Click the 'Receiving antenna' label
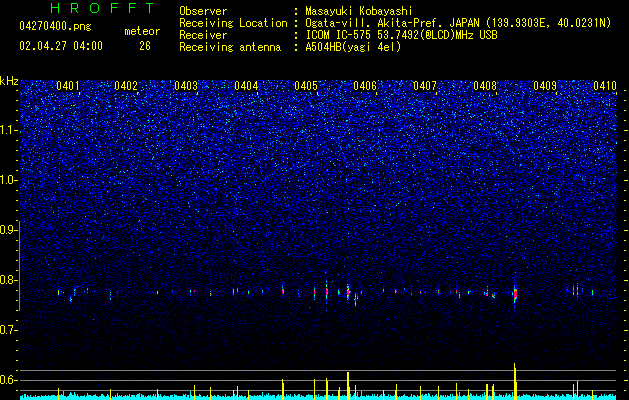Image resolution: width=629 pixels, height=400 pixels. point(230,47)
